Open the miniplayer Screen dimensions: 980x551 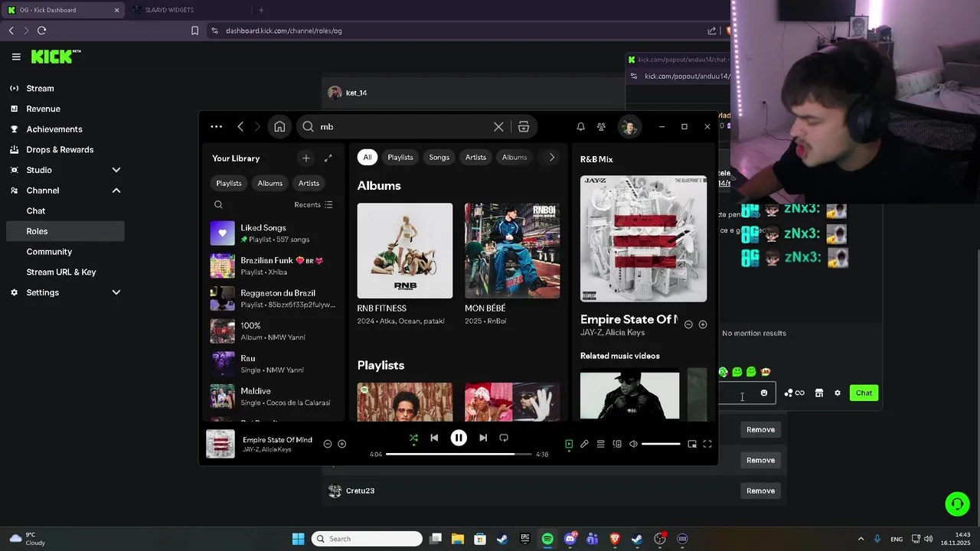click(x=692, y=445)
